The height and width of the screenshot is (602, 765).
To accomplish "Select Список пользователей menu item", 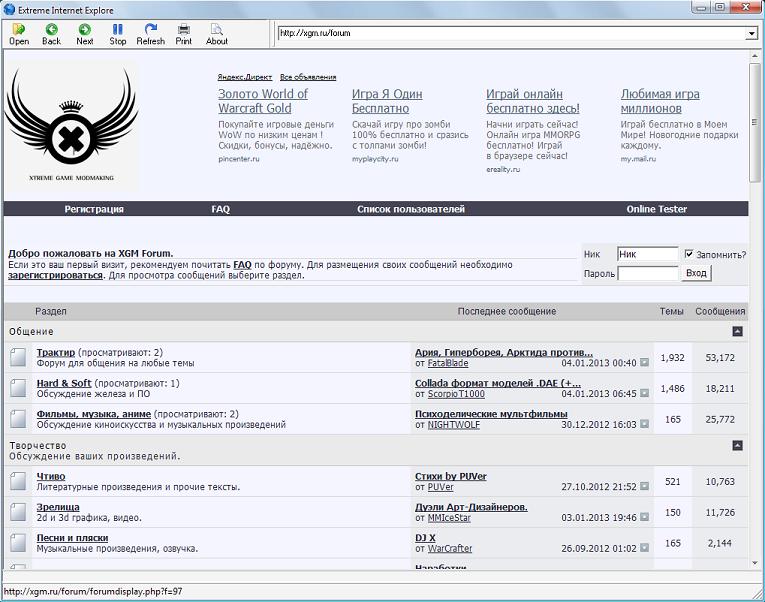I will pos(411,209).
